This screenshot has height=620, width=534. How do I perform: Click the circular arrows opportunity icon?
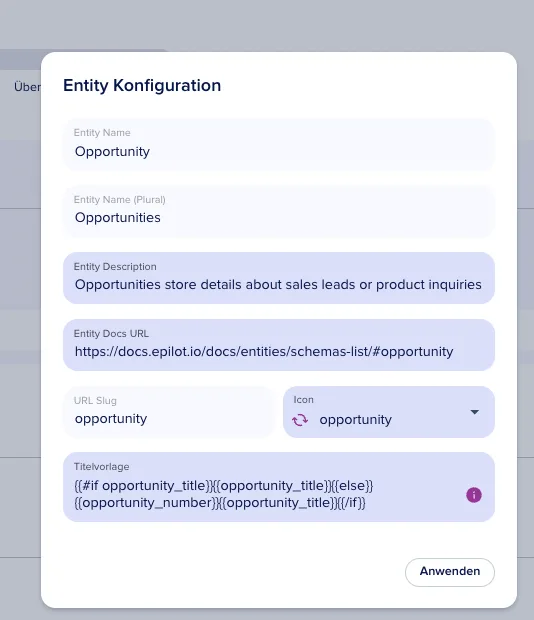click(x=300, y=420)
